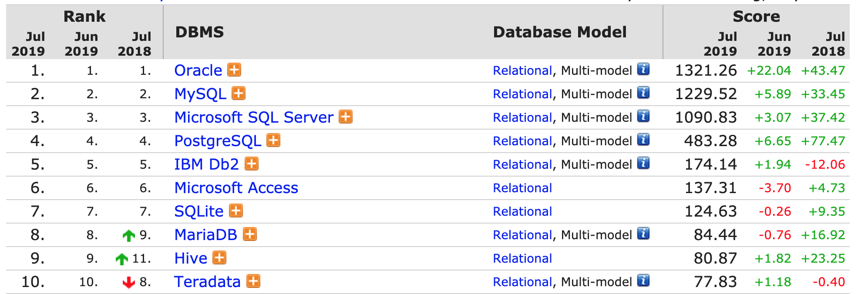This screenshot has height=294, width=868.
Task: Click the plus icon next to SQLite
Action: click(x=236, y=210)
